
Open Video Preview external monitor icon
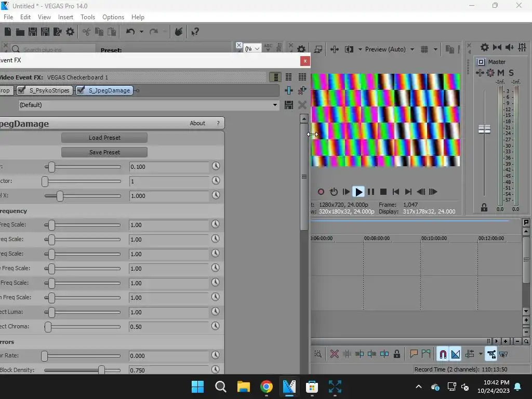(x=318, y=49)
